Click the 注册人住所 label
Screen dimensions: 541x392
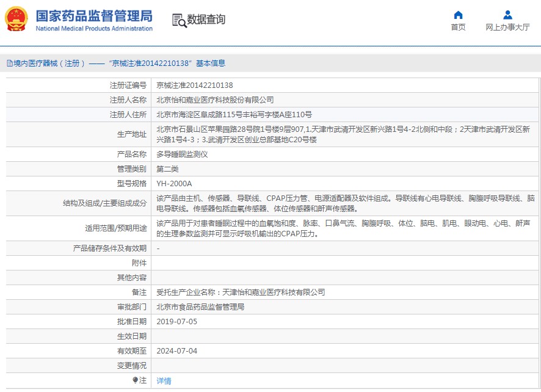coord(128,115)
